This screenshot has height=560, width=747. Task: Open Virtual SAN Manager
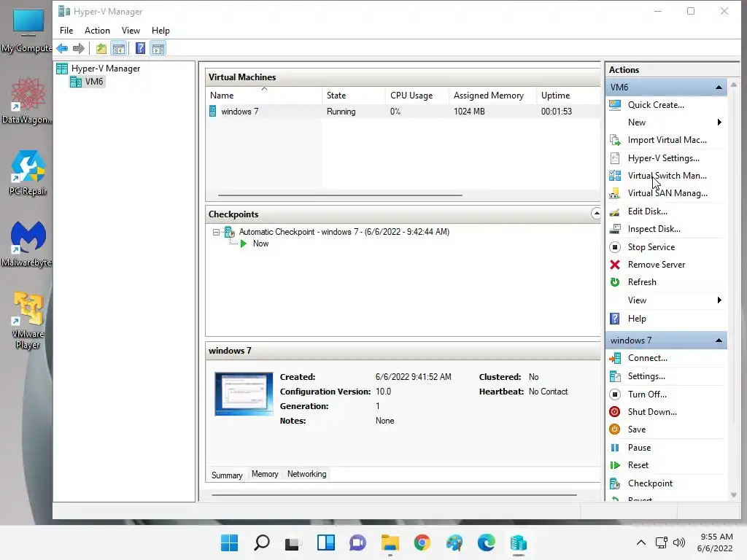[667, 193]
